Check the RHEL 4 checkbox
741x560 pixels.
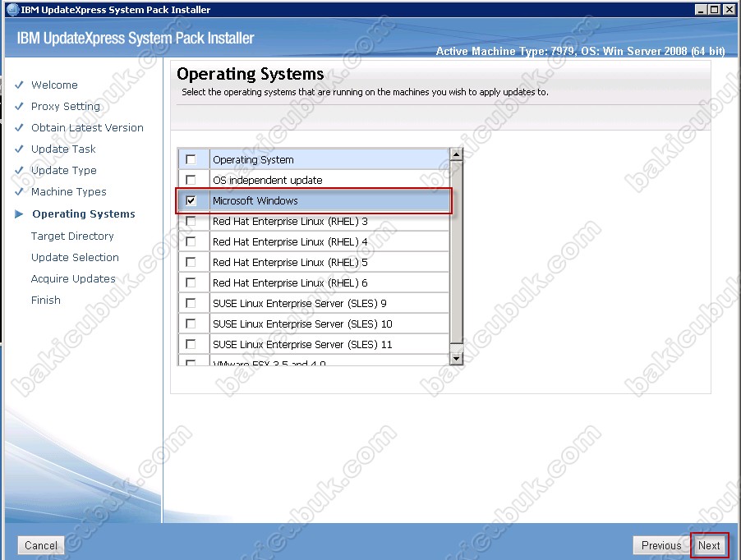pos(191,241)
